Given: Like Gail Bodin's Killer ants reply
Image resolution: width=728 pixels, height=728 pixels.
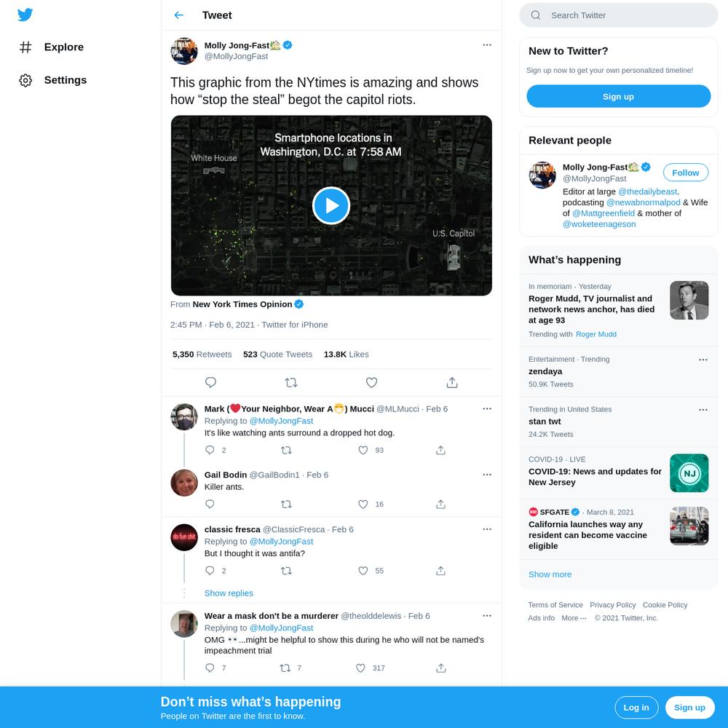Looking at the screenshot, I should pyautogui.click(x=363, y=505).
